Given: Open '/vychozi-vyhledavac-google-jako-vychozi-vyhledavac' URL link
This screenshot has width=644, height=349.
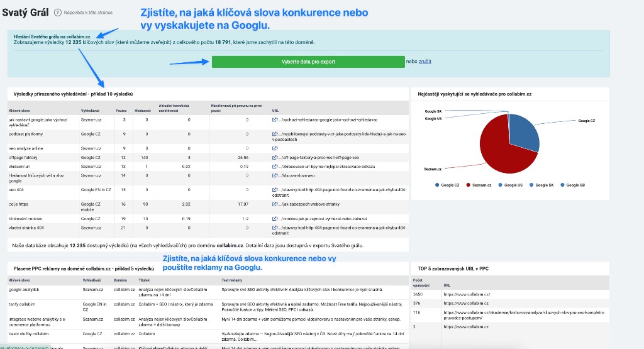Looking at the screenshot, I should coord(328,120).
